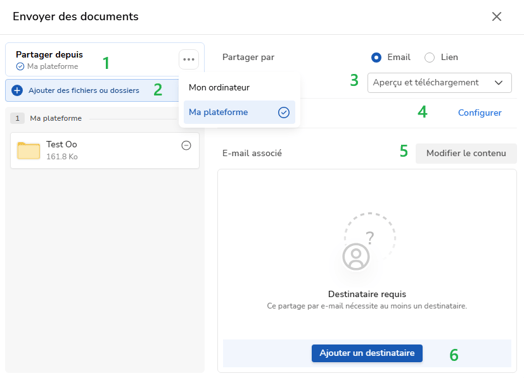Screen dimensions: 524x378
Task: Open the Aperçu et téléchargement dropdown
Action: pyautogui.click(x=439, y=83)
